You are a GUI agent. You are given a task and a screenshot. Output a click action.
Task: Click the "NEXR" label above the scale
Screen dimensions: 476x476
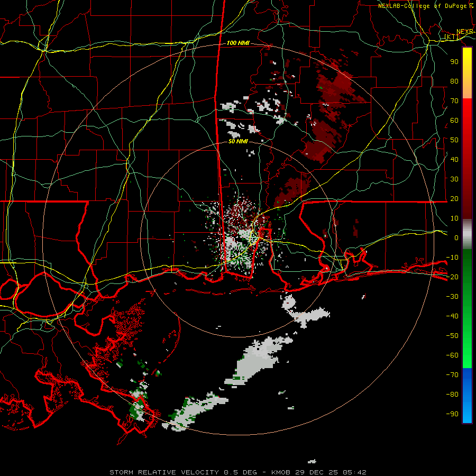click(x=465, y=32)
